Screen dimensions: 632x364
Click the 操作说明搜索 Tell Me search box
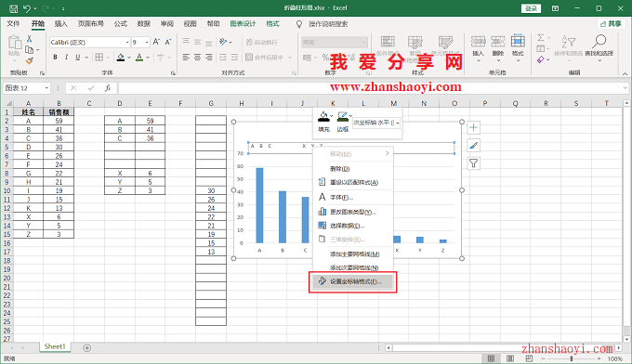[328, 24]
